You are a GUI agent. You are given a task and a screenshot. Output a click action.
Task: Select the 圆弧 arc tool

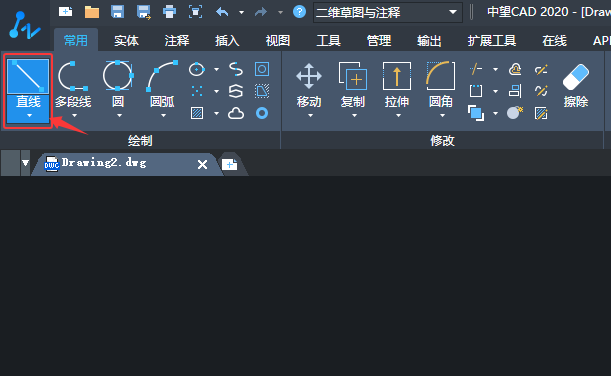coord(162,84)
